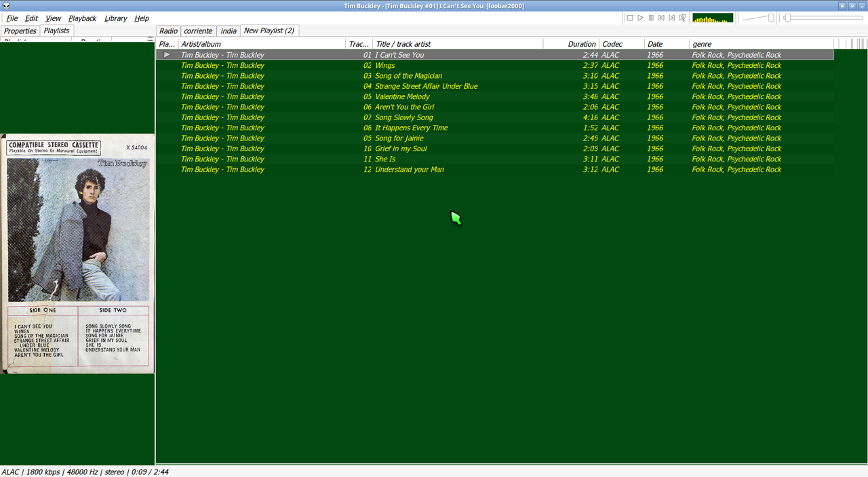Select the New Playlist (2) tab
The image size is (868, 477).
pyautogui.click(x=269, y=31)
